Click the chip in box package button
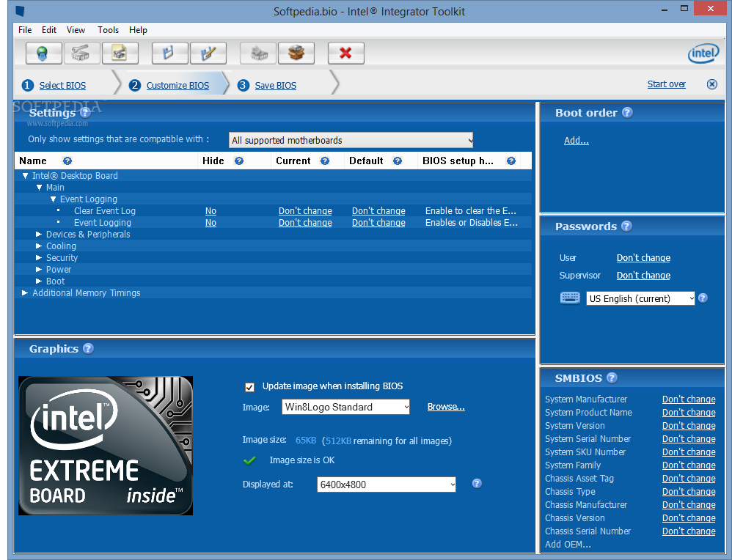Image resolution: width=732 pixels, height=560 pixels. click(x=296, y=53)
